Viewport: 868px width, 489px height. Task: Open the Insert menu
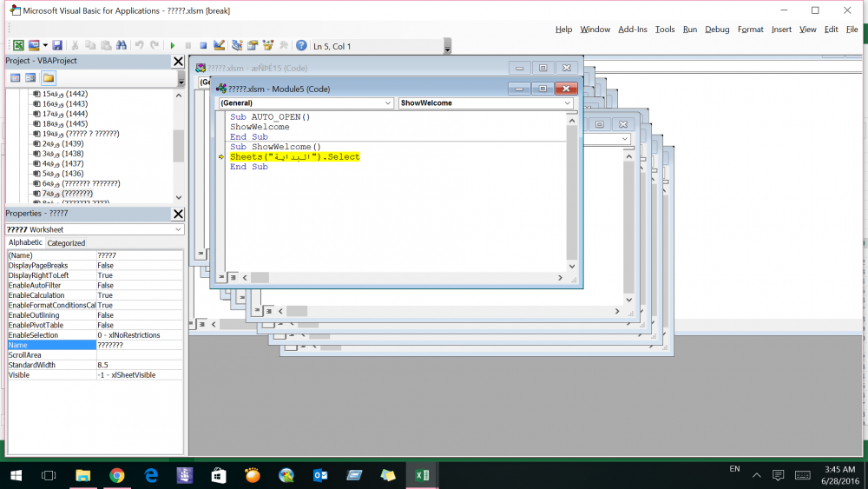click(x=781, y=30)
